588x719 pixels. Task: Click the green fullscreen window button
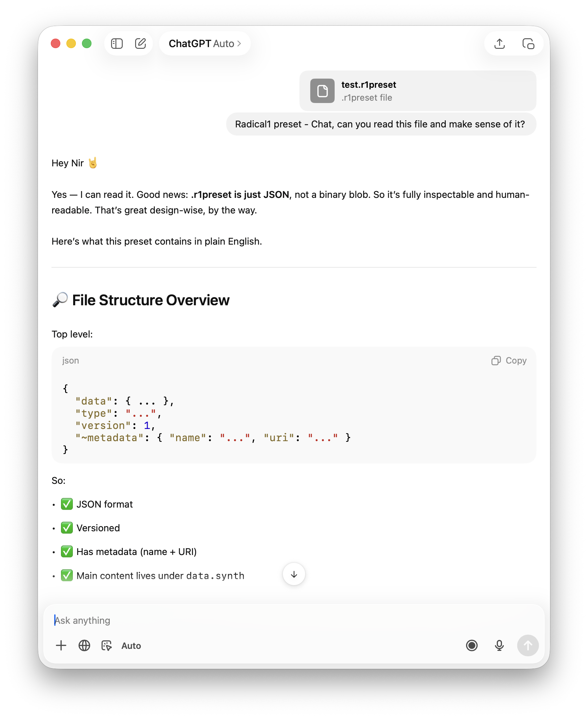tap(87, 44)
